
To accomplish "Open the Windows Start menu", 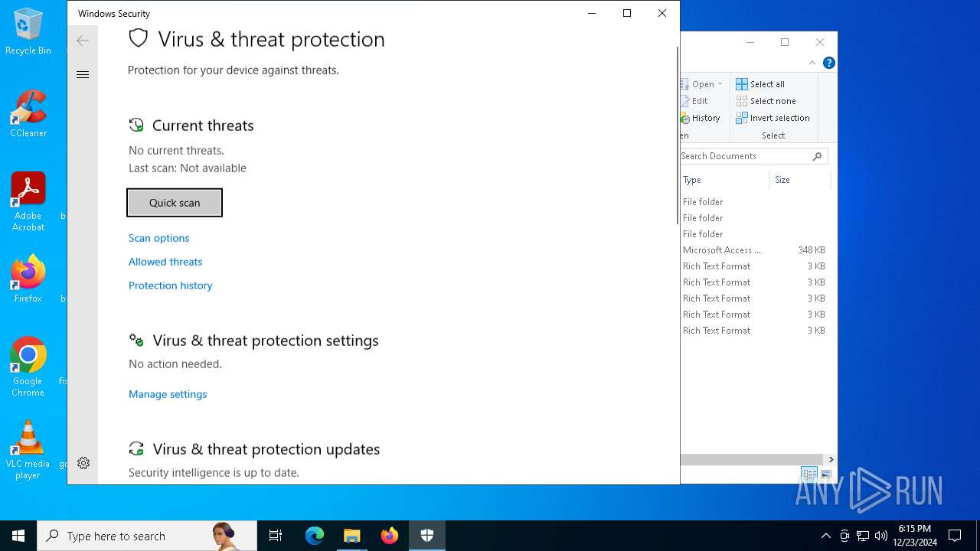I will point(18,536).
